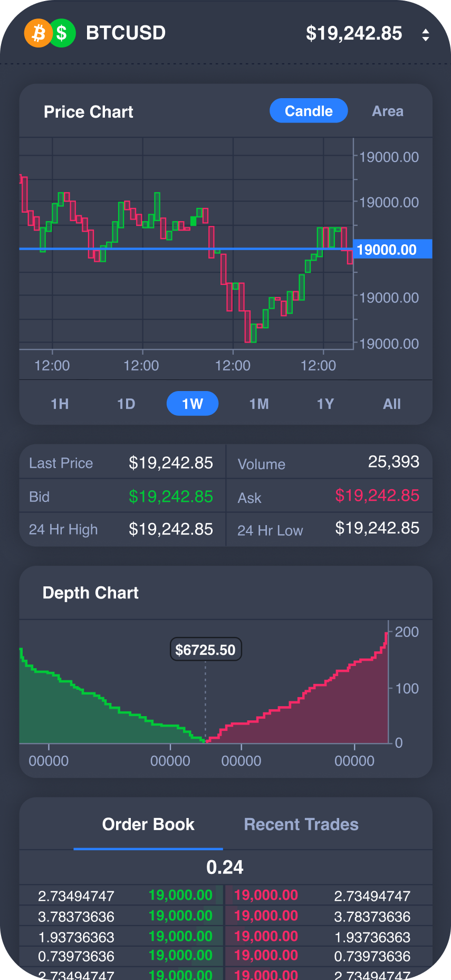
Task: Click the $6725.50 depth chart tooltip
Action: (x=206, y=650)
